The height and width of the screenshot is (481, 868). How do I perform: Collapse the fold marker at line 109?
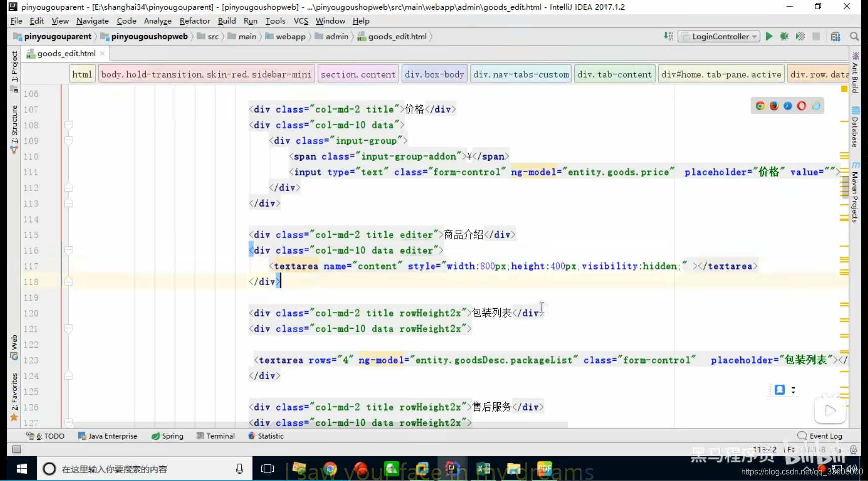69,141
